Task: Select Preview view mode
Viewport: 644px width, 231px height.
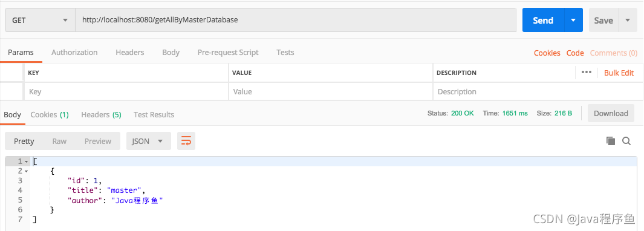Action: point(98,141)
